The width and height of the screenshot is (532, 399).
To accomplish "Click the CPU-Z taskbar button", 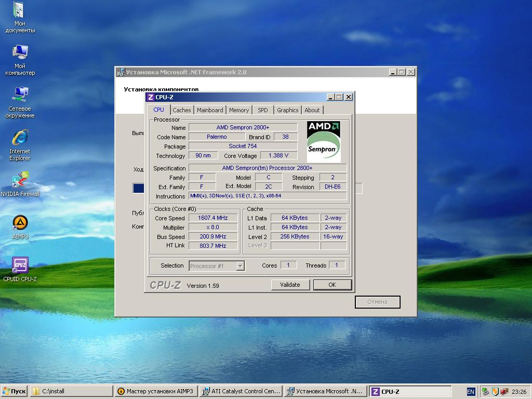I will click(410, 391).
